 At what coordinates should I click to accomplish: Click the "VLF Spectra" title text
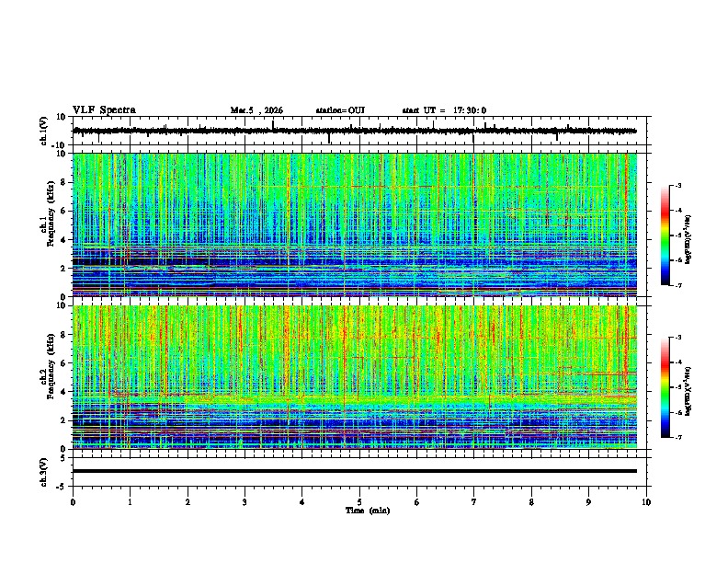point(104,109)
